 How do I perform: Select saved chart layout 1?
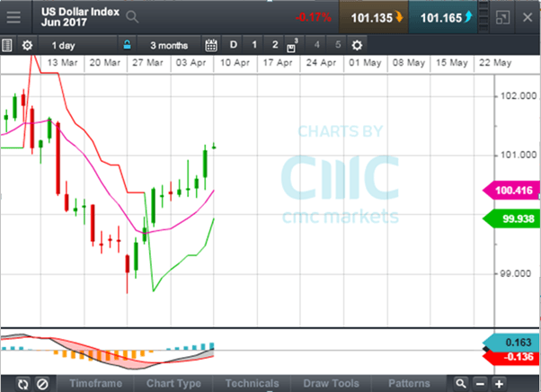tap(254, 45)
